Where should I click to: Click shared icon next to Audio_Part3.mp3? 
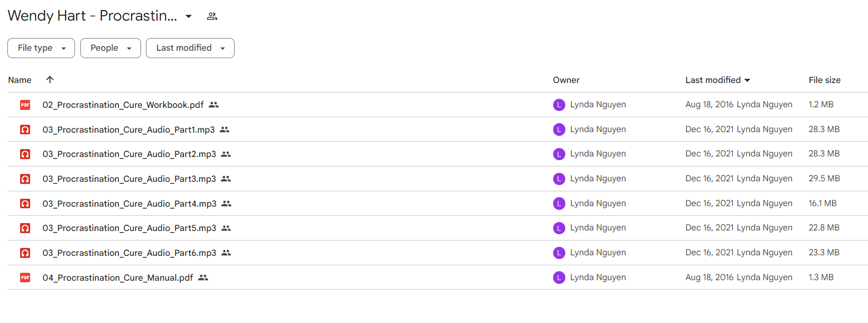[x=226, y=179]
